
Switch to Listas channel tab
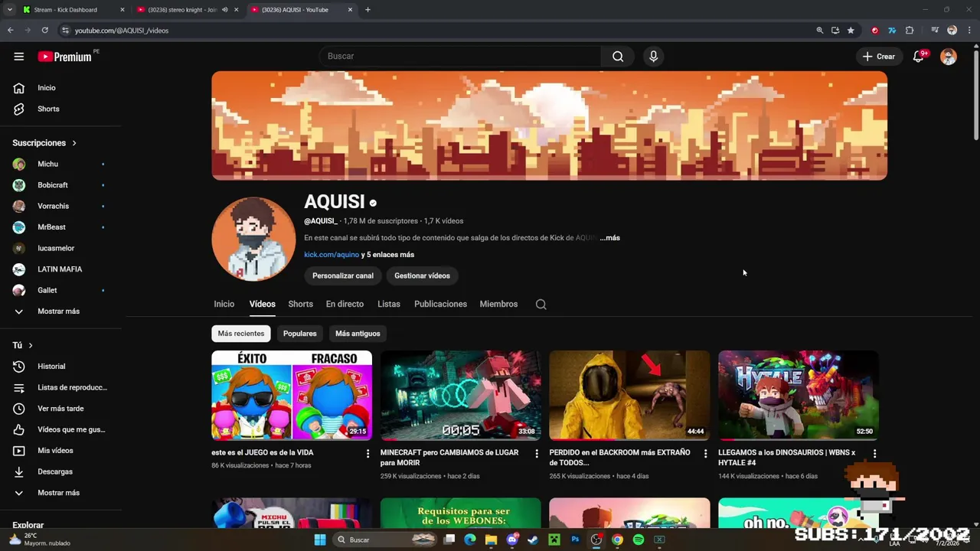click(x=389, y=304)
